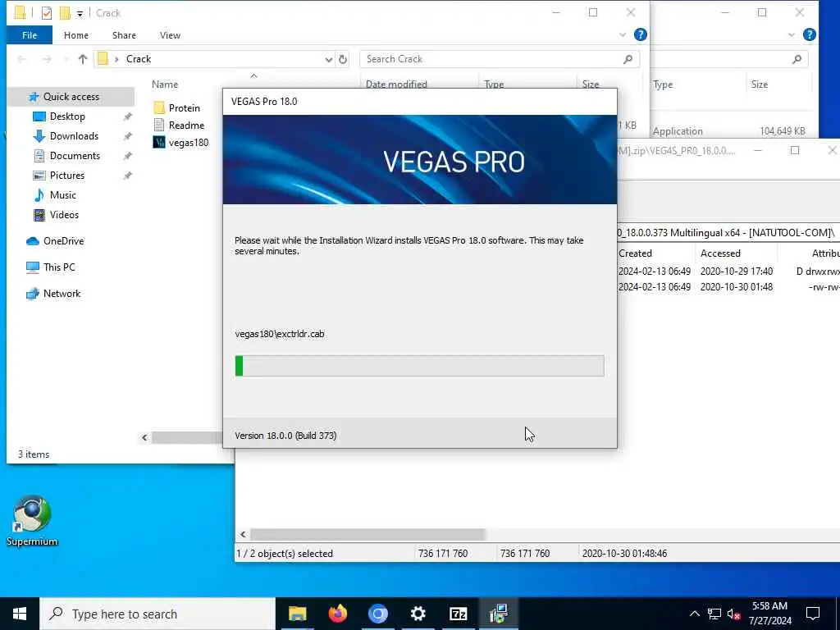Sort by the Name column header
This screenshot has width=840, height=630.
[x=164, y=84]
